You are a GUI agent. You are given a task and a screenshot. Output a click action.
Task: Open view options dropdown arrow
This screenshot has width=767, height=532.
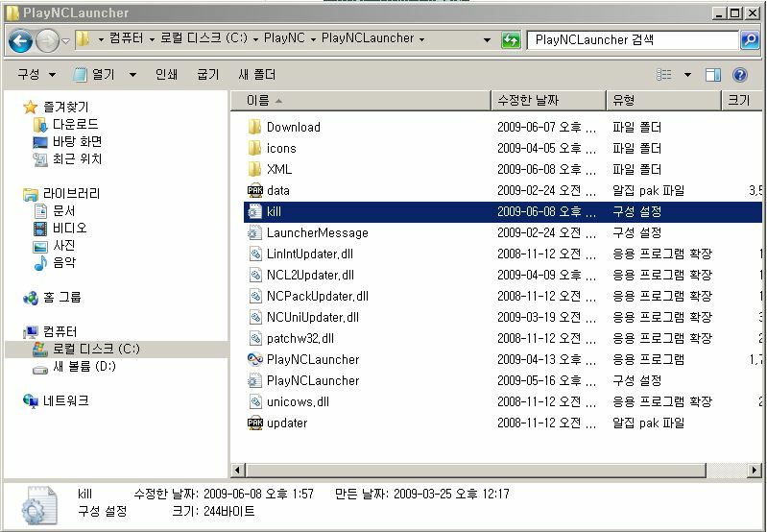click(x=687, y=75)
